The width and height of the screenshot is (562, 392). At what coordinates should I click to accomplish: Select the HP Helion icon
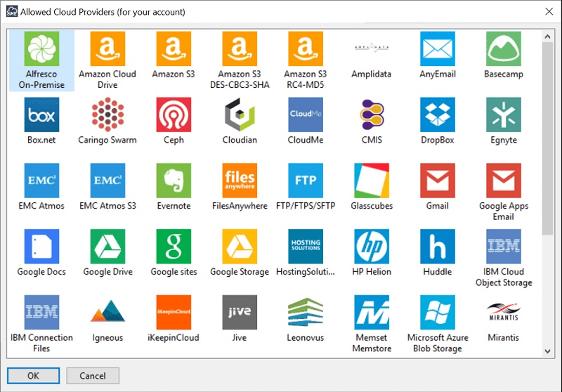[372, 247]
